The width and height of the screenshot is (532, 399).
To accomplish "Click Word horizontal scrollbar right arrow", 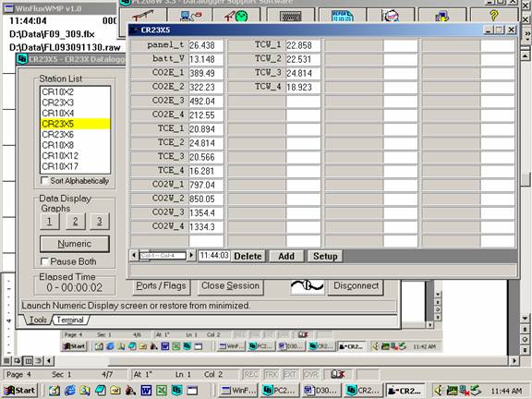I will pyautogui.click(x=514, y=360).
